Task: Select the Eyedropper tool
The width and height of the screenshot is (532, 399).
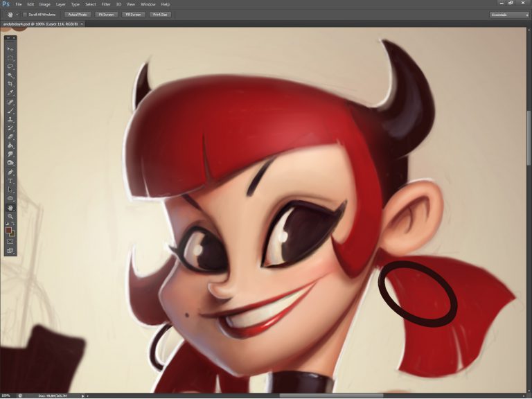Action: pyautogui.click(x=10, y=93)
